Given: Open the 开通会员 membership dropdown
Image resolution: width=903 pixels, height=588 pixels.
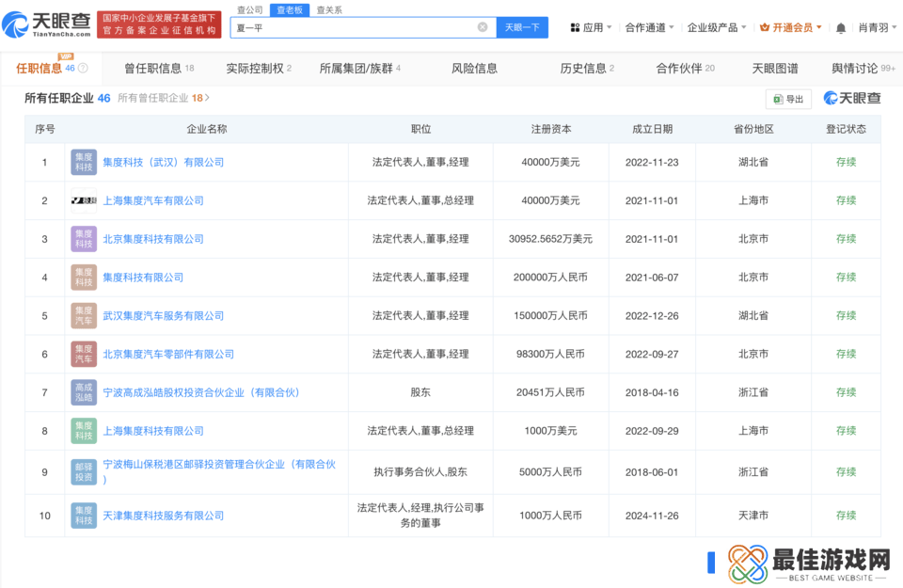Looking at the screenshot, I should coord(791,28).
